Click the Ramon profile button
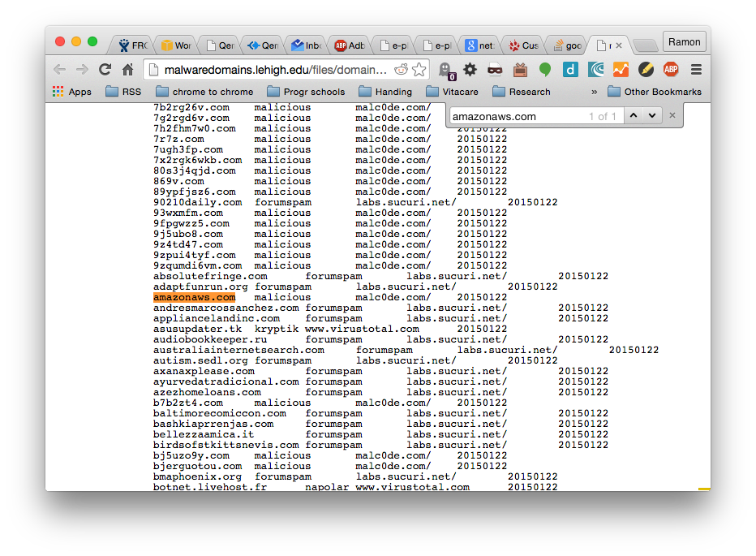Image resolution: width=756 pixels, height=556 pixels. click(x=684, y=42)
